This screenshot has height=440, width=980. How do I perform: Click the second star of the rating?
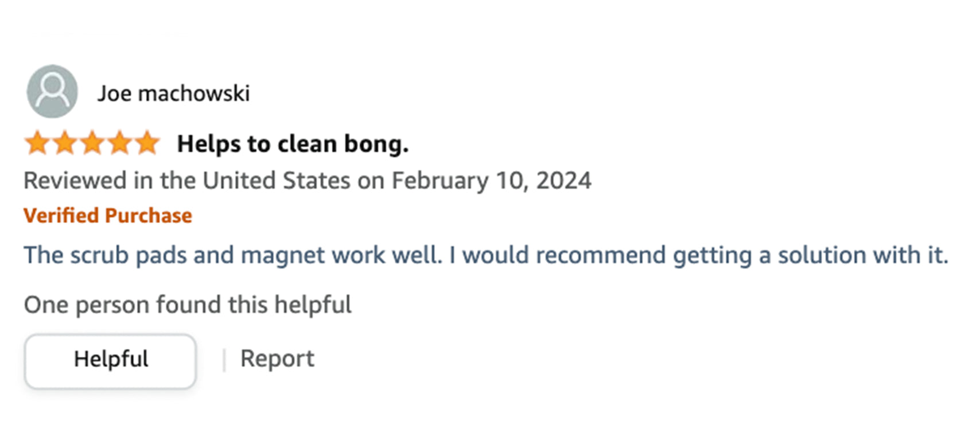tap(65, 143)
